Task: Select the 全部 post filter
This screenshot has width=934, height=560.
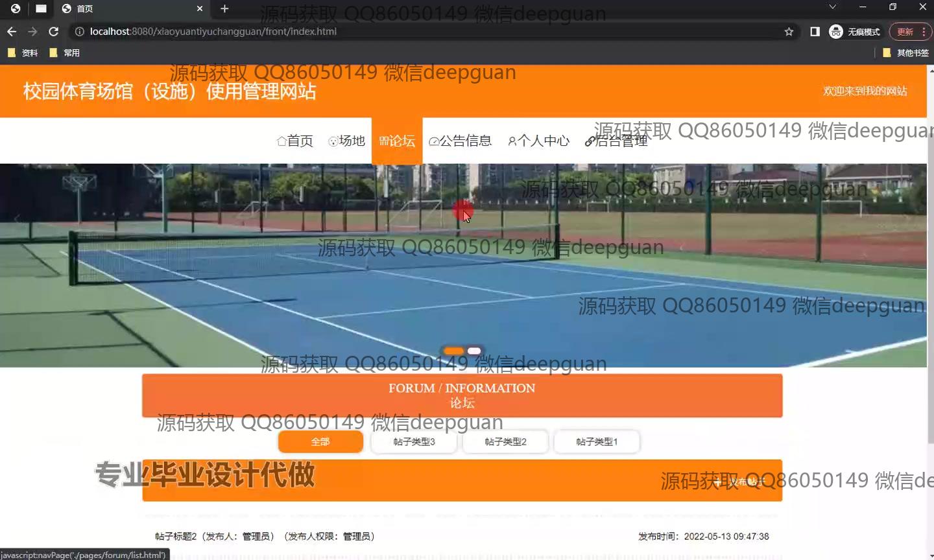Action: (320, 441)
